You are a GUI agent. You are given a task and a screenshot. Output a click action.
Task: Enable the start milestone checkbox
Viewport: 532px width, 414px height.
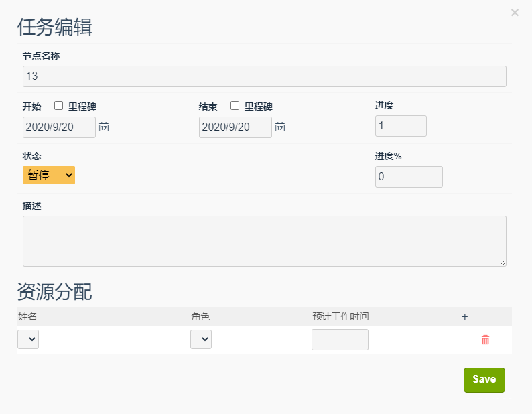tap(58, 106)
